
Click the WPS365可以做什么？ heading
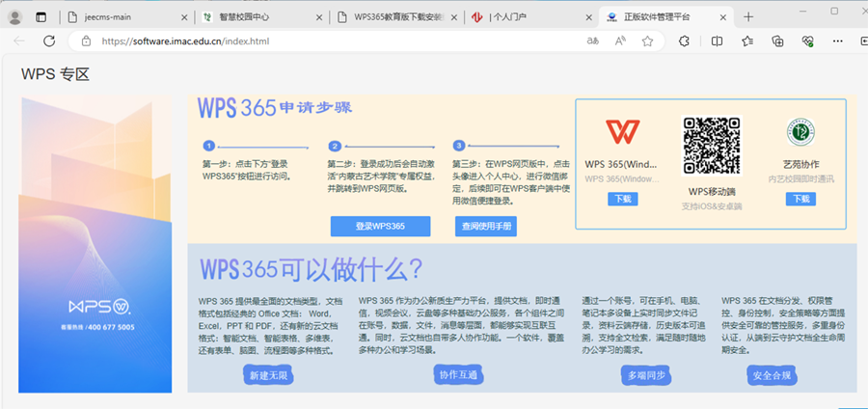pyautogui.click(x=312, y=269)
